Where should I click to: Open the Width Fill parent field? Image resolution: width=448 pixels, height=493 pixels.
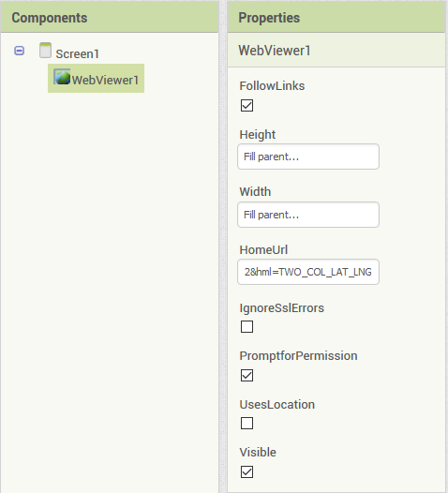pos(308,215)
